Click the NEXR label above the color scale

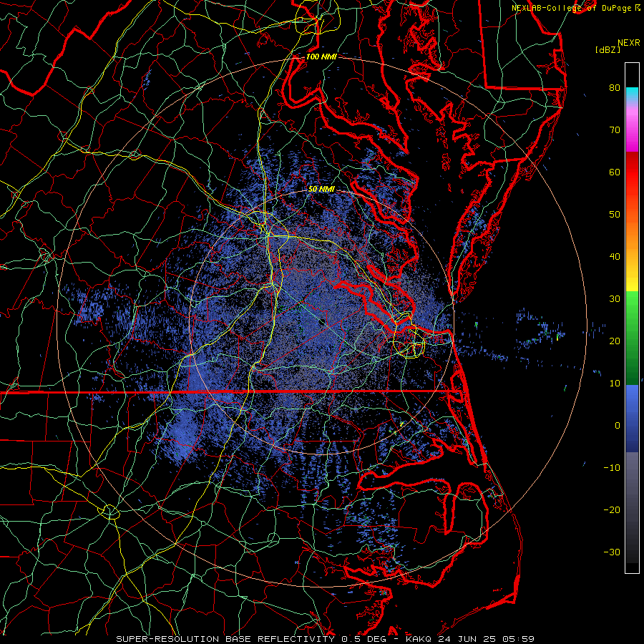(629, 43)
